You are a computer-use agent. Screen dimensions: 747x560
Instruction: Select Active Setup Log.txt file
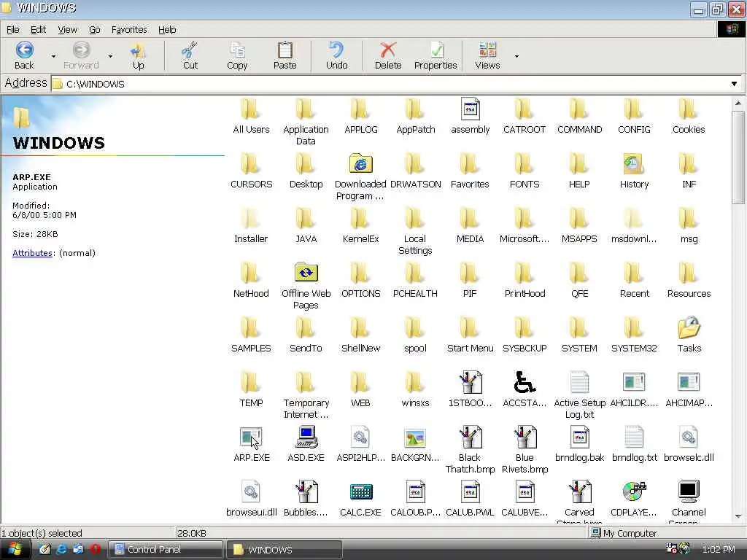click(x=579, y=382)
